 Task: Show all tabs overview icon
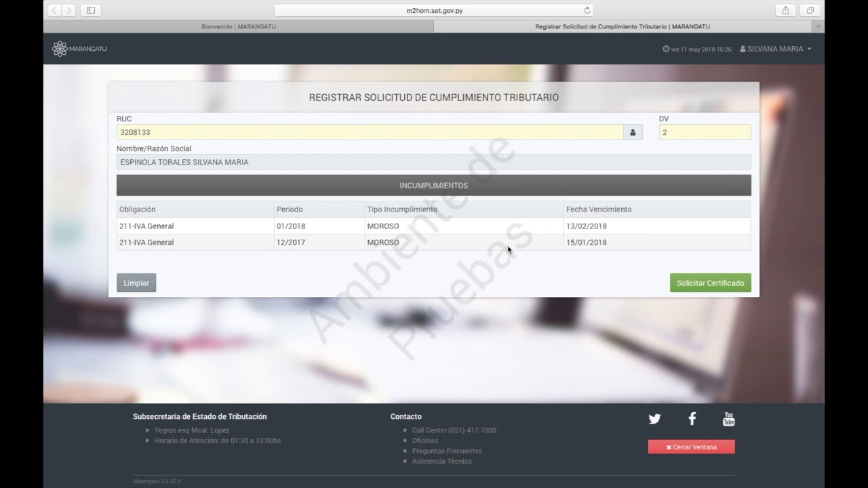[x=810, y=10]
